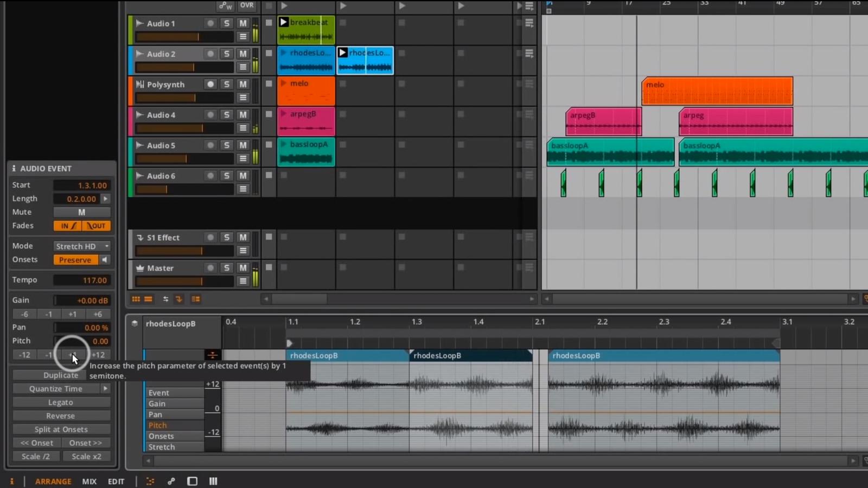Launch the first scene with its play arrow
Screen dimensions: 868x488
[284, 6]
